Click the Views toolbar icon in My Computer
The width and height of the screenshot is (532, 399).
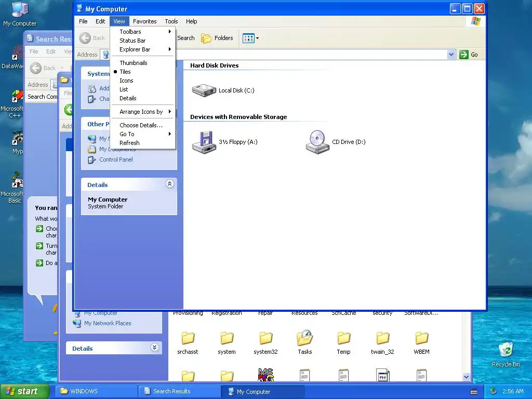(x=248, y=38)
